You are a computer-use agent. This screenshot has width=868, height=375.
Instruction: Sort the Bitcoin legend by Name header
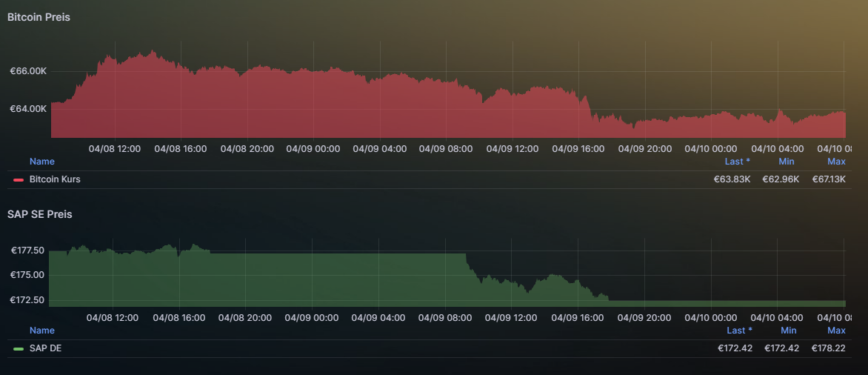click(x=41, y=162)
